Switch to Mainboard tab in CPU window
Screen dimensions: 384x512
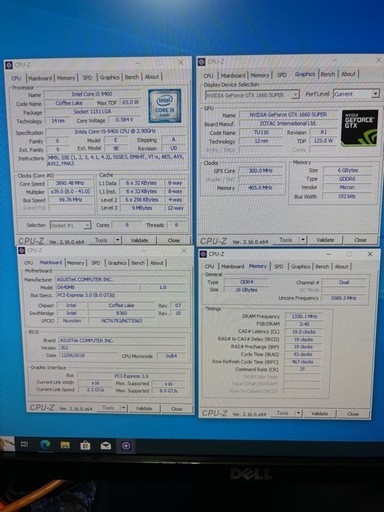(40, 78)
